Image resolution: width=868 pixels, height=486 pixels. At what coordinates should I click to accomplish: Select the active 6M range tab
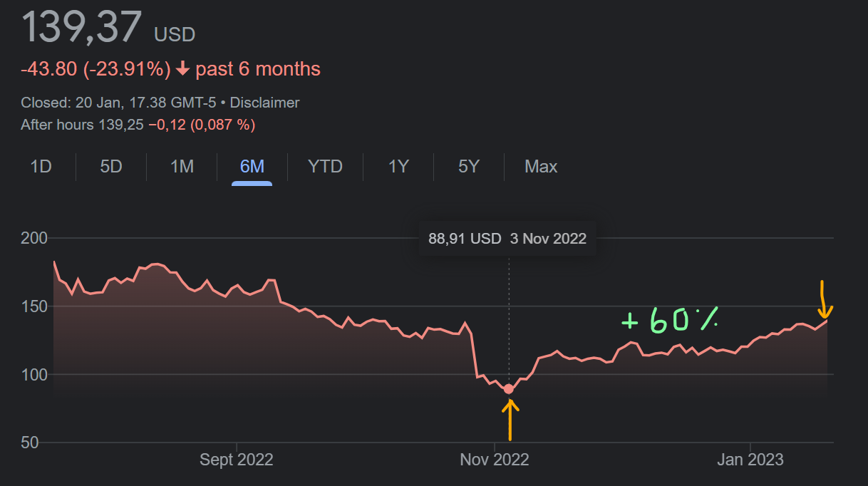click(x=252, y=167)
